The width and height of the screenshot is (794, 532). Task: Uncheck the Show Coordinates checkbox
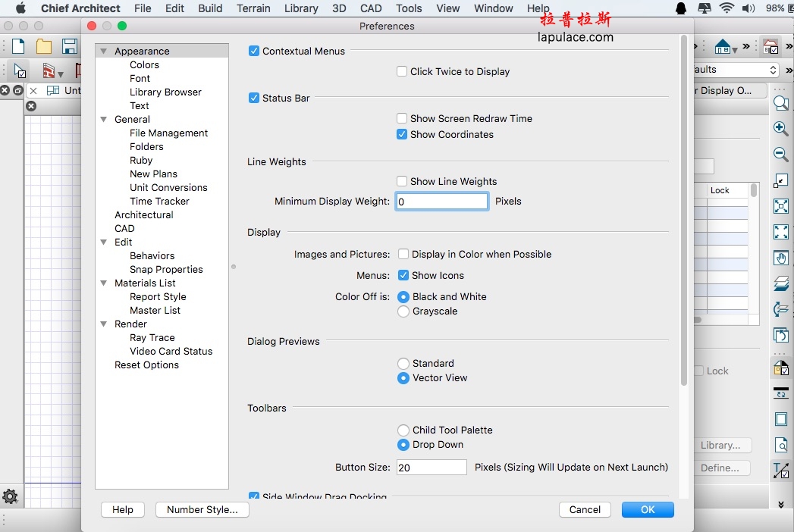(403, 134)
